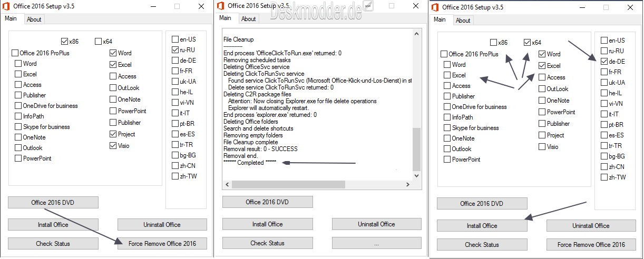Check es-ES language in right window
The image size is (644, 259).
(604, 135)
